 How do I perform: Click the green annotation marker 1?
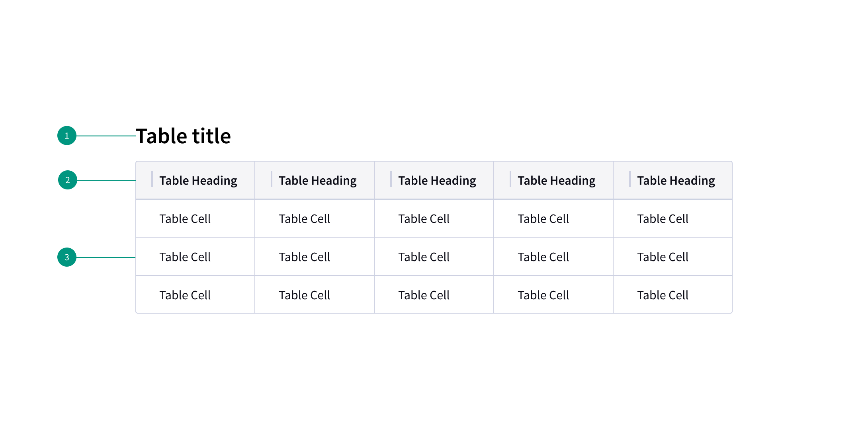pos(67,136)
